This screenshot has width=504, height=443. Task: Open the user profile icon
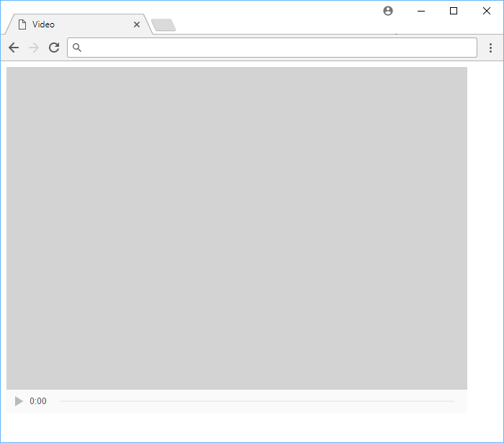(x=388, y=11)
